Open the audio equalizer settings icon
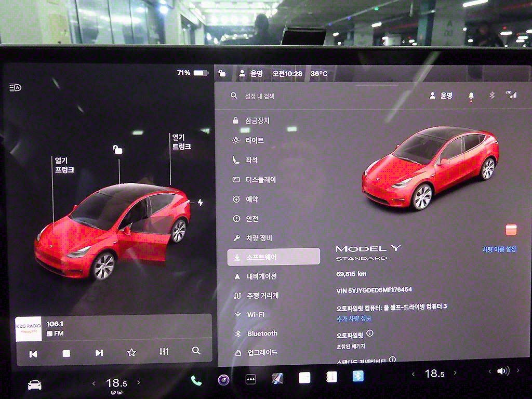The width and height of the screenshot is (532, 399). pos(164,352)
